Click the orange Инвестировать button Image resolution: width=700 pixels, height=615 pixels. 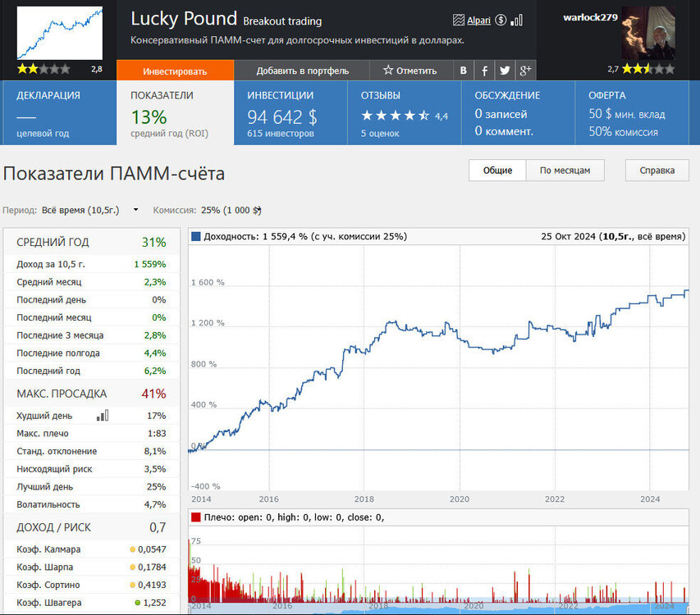click(x=175, y=71)
